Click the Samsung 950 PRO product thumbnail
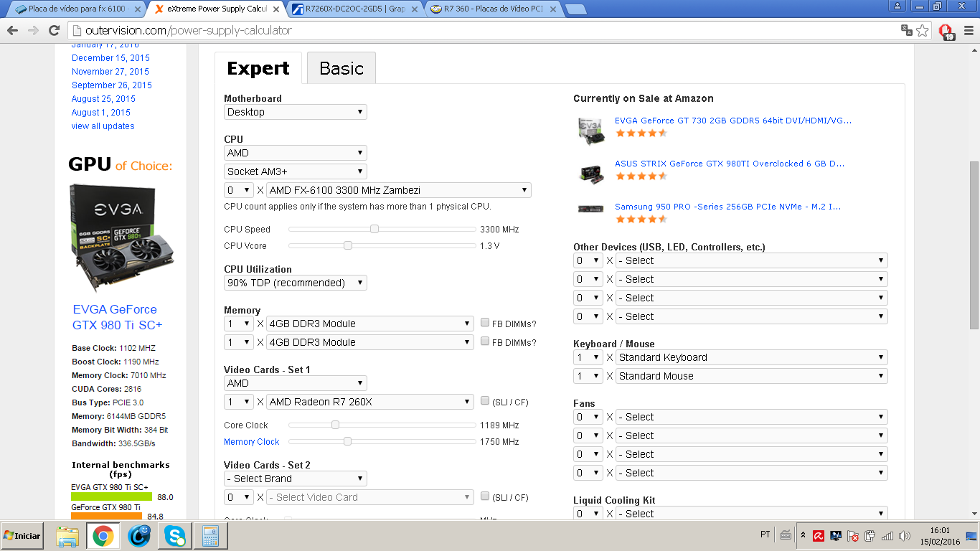Image resolution: width=980 pixels, height=551 pixels. point(591,209)
